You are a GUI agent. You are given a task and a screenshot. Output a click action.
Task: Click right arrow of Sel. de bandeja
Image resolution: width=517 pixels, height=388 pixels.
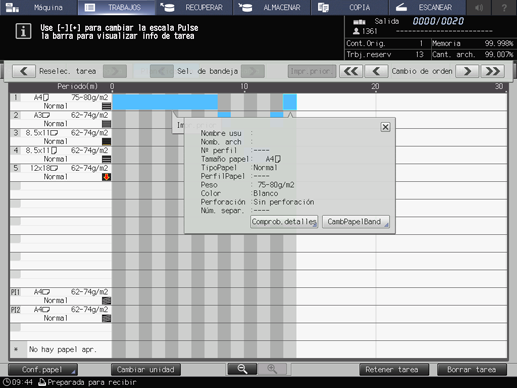(253, 71)
